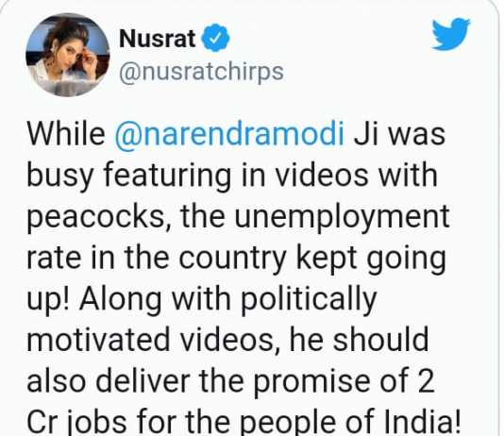504x436 pixels.
Task: Click the word "While" starting the tweet
Action: [x=66, y=134]
